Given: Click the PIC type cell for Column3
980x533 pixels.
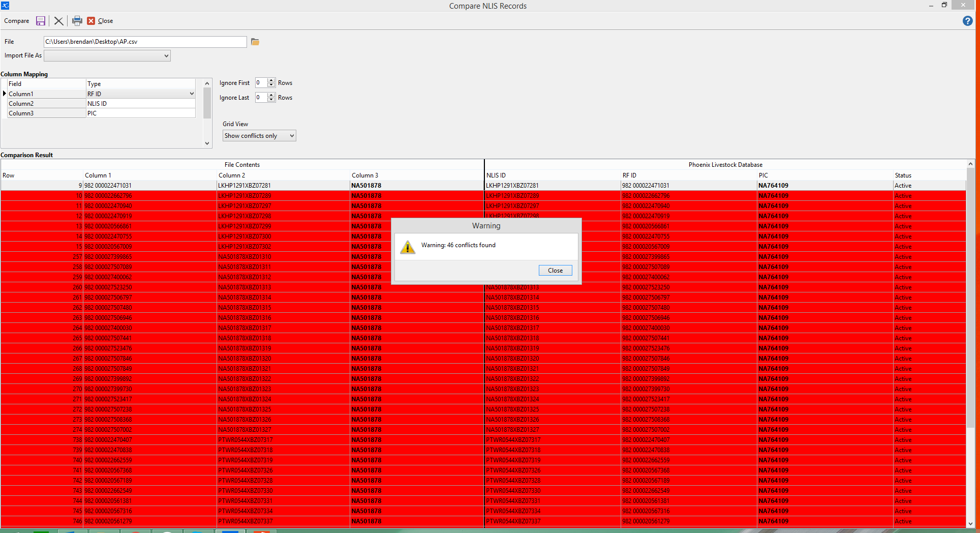Looking at the screenshot, I should coord(141,113).
